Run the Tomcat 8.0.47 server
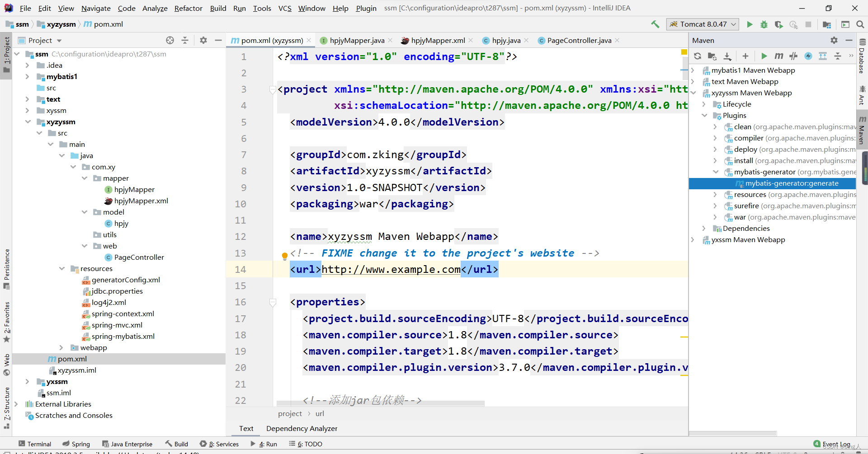 click(x=750, y=24)
